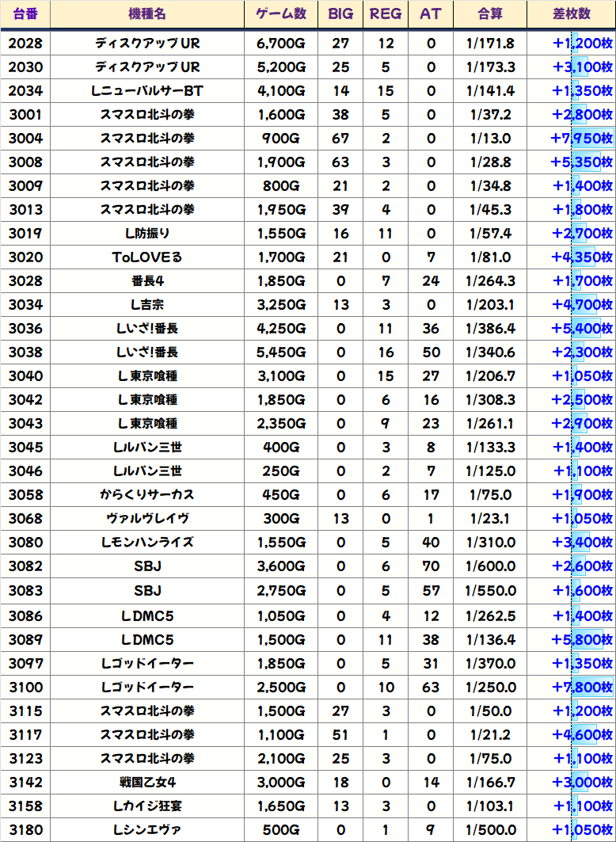616x842 pixels.
Task: Click the 機種名 column header
Action: pyautogui.click(x=147, y=14)
